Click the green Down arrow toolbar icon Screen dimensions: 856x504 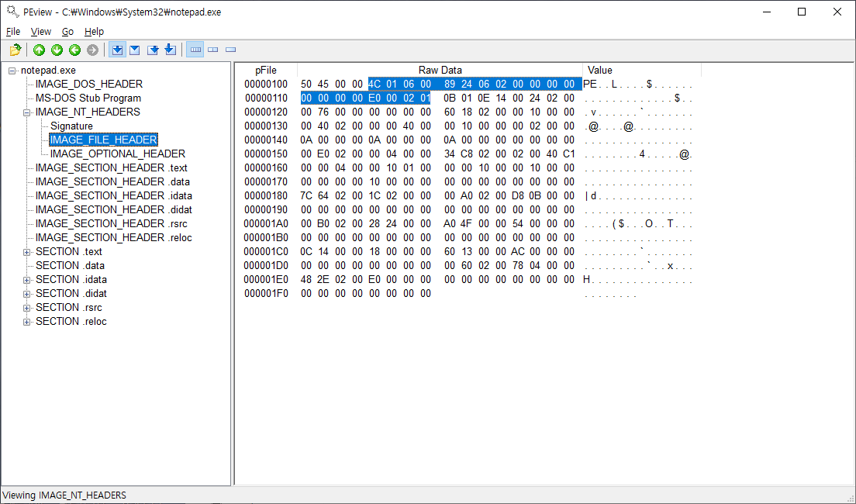point(57,50)
